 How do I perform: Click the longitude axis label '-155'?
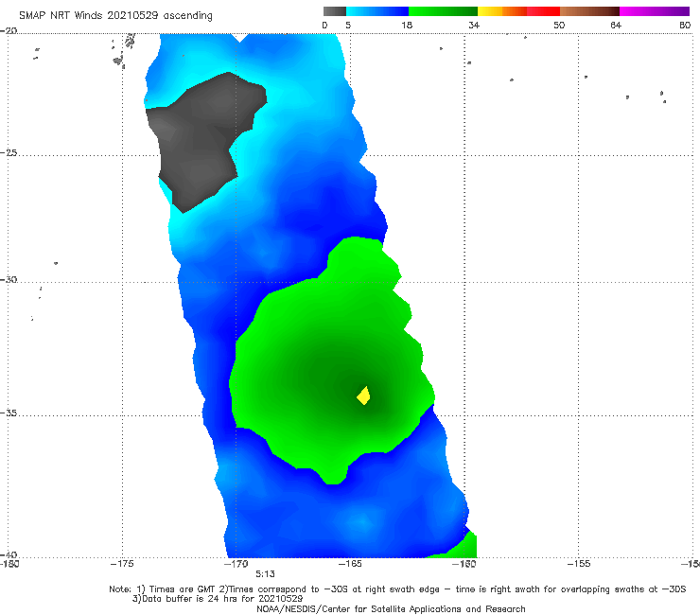579,564
